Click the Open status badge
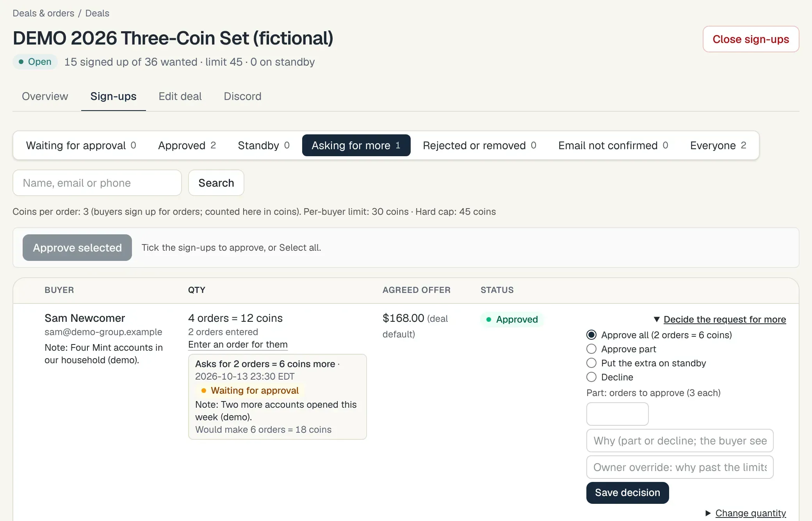 point(35,62)
